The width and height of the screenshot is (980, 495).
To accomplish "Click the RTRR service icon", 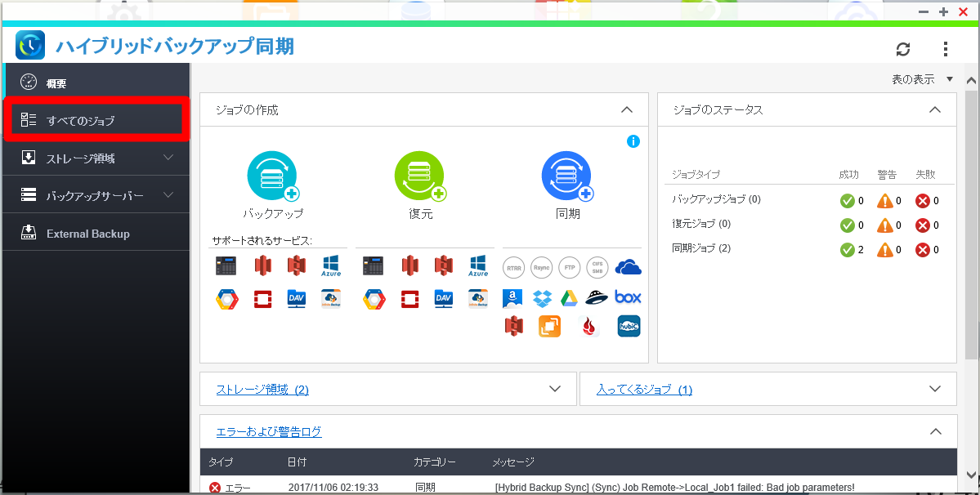I will (x=514, y=268).
